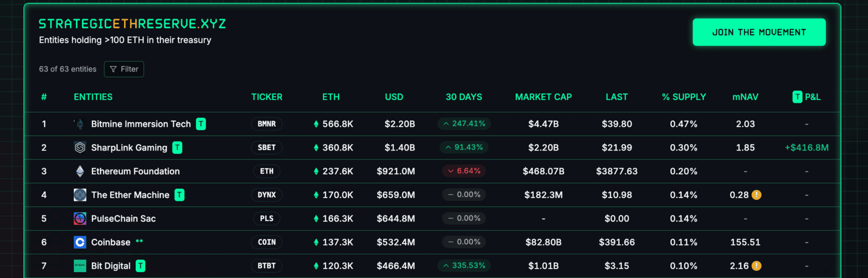
Task: Click the SharpLink Gaming logo icon
Action: tap(80, 148)
